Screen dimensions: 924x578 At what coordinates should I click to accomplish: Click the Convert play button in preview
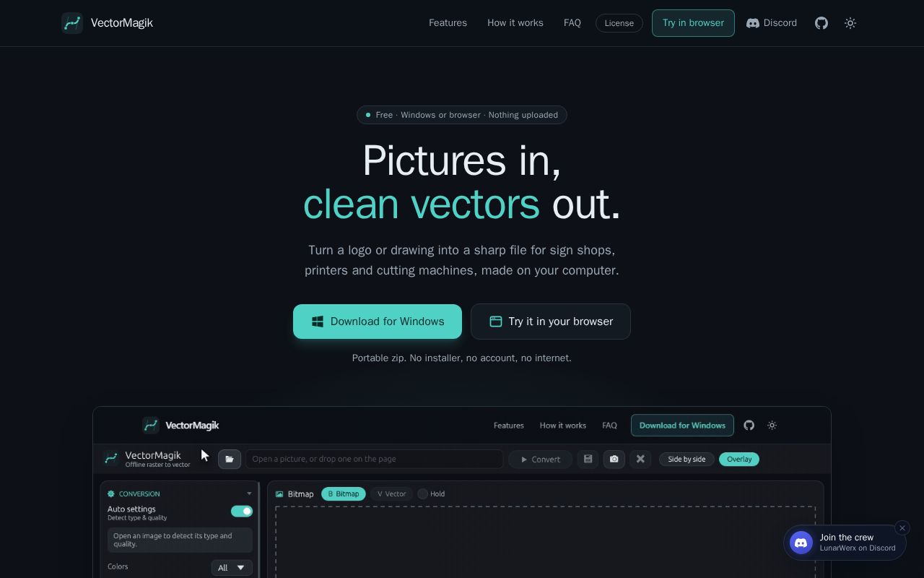[540, 460]
